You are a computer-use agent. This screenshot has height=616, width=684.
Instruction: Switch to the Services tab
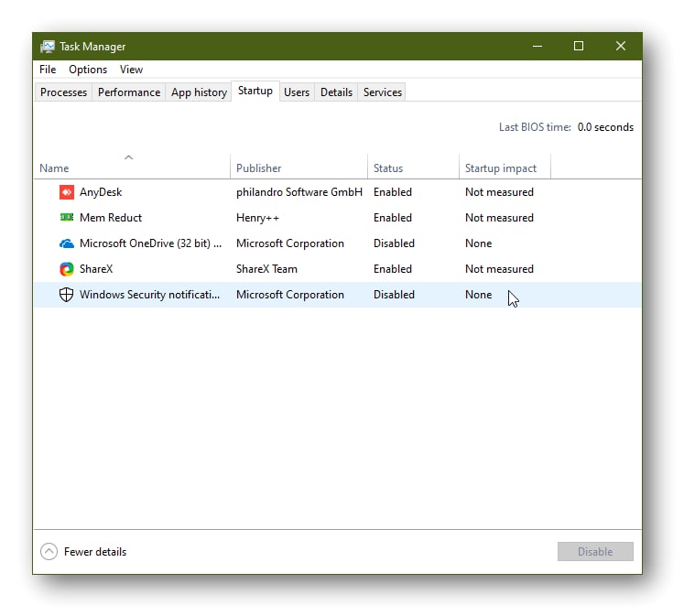tap(383, 92)
